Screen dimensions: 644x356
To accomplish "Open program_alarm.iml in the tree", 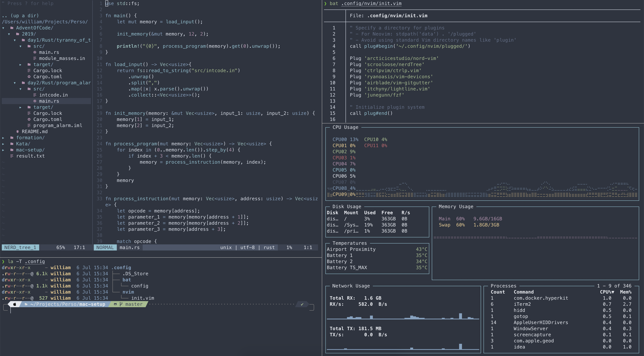I will (x=57, y=126).
